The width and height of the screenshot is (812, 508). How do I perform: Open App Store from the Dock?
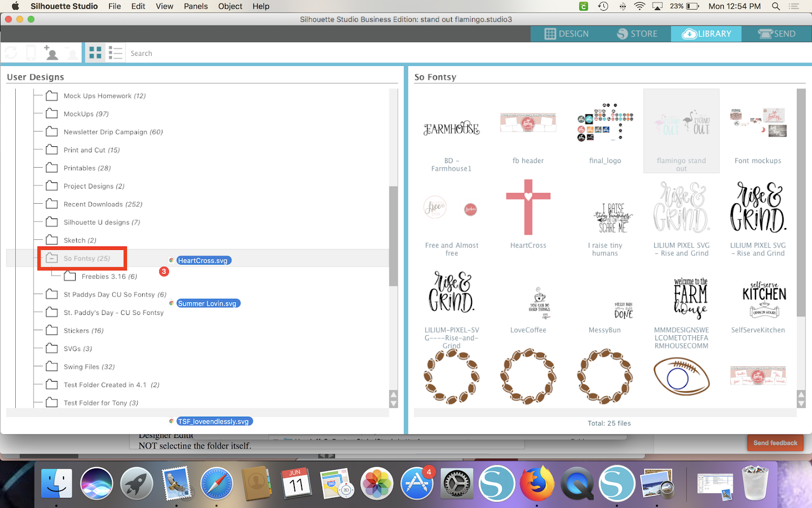[x=417, y=483]
